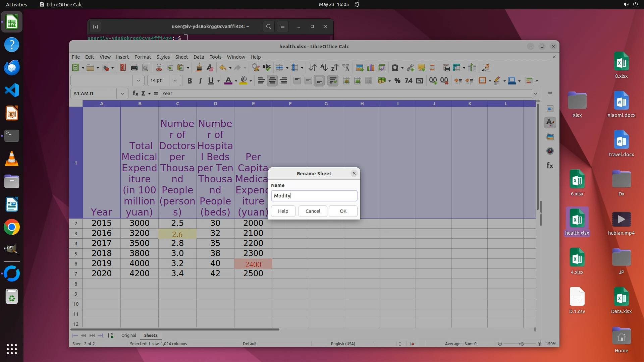Click the Clone Formatting paintbrush icon
644x362 pixels.
point(199,68)
